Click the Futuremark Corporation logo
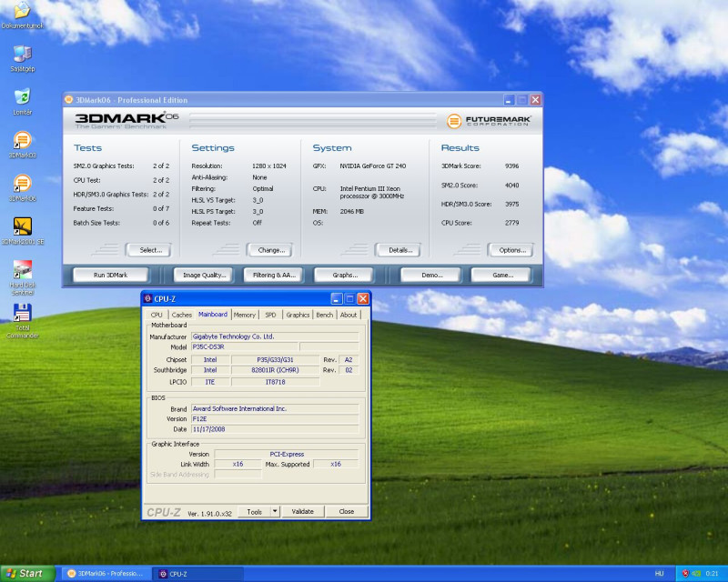This screenshot has height=582, width=728. (489, 121)
